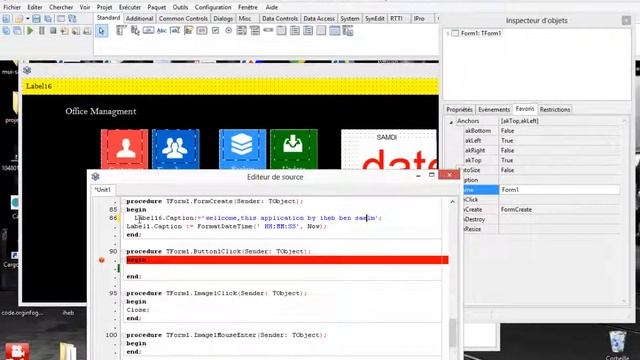640x360 pixels.
Task: Open the Propriétés tab in inspector
Action: [x=459, y=109]
